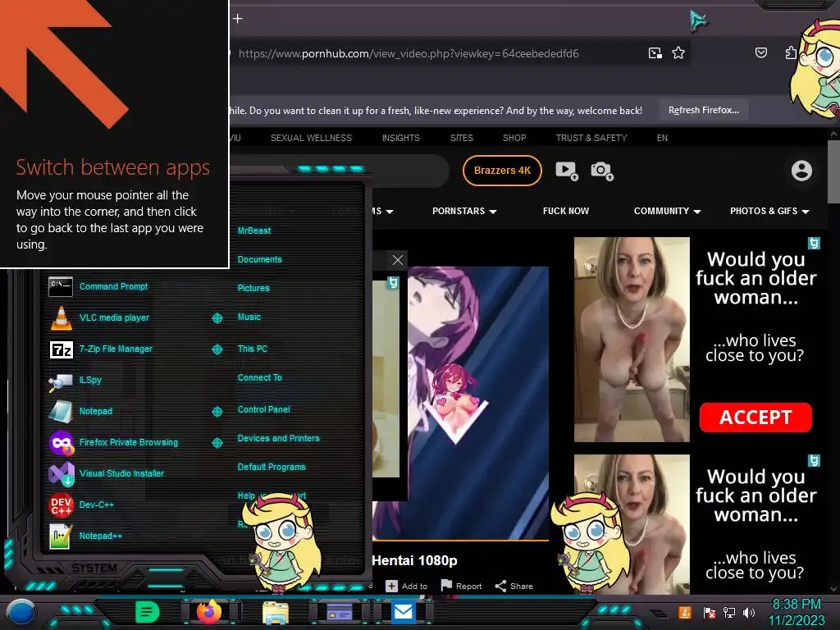Open the Mail app on taskbar
This screenshot has width=840, height=630.
point(404,611)
